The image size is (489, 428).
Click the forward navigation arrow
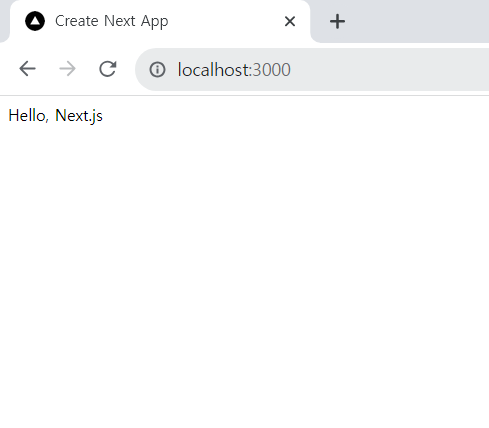point(67,69)
